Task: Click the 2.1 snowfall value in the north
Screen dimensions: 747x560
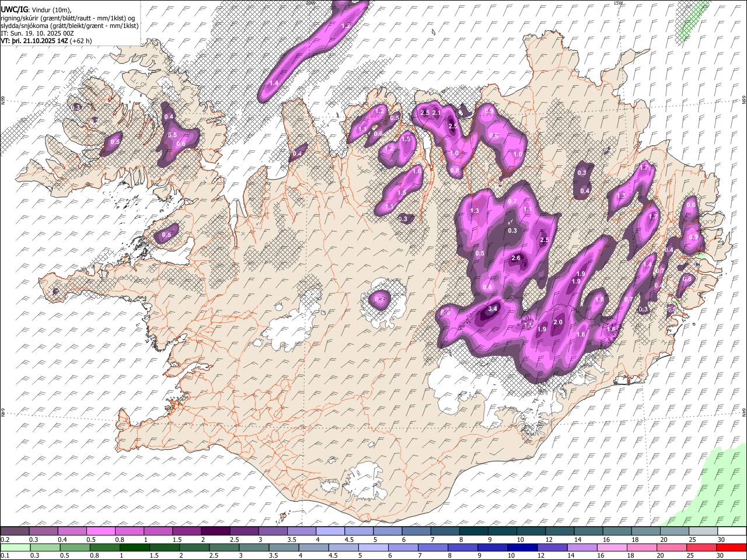Action: point(437,113)
